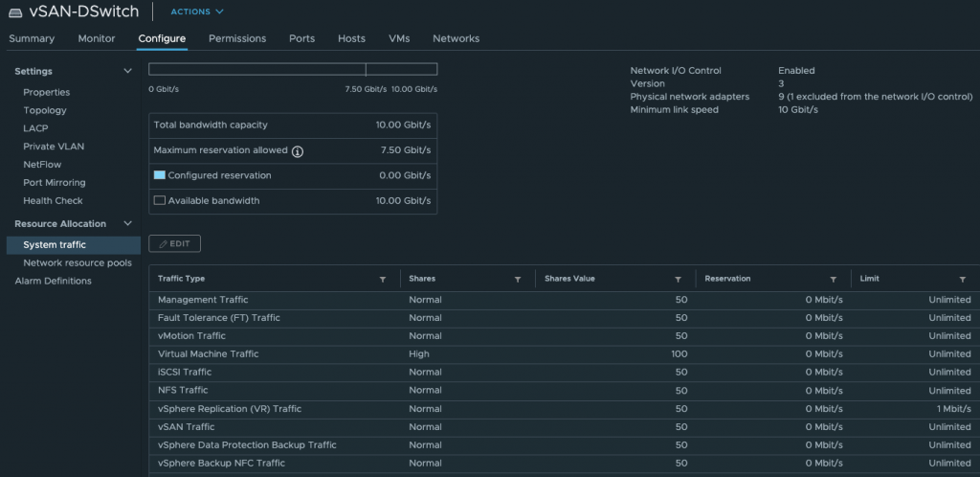Screen dimensions: 980x477
Task: Sort by the Limit column header
Action: pyautogui.click(x=869, y=279)
